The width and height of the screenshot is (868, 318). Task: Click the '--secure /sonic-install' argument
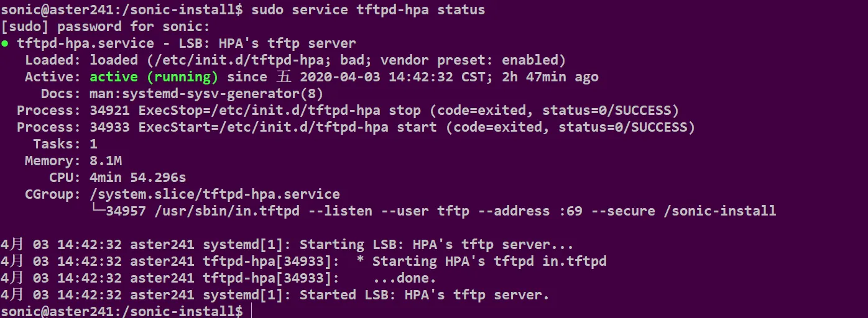[x=683, y=211]
